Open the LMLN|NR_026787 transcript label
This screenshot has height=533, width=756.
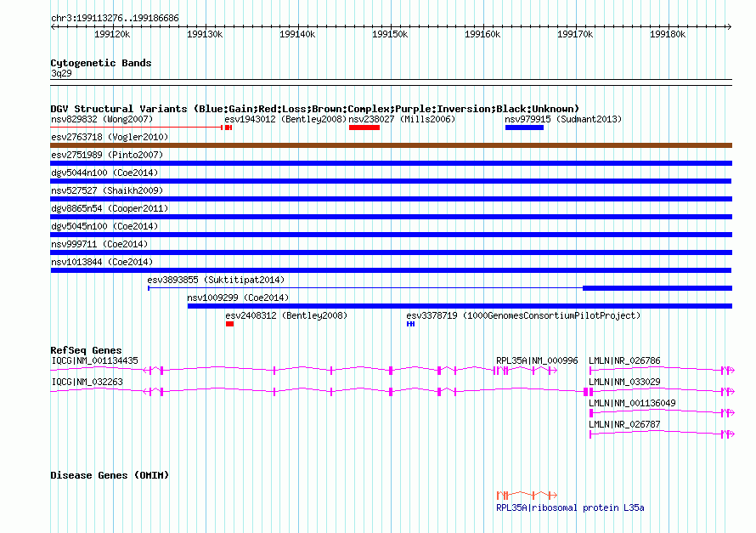pyautogui.click(x=624, y=424)
